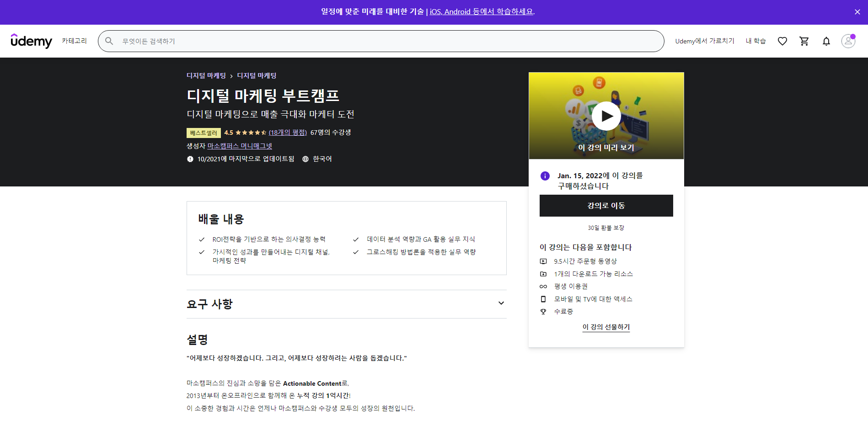868x425 pixels.
Task: Click 모바일 및 TV에 대한 액세스 text
Action: (x=593, y=299)
